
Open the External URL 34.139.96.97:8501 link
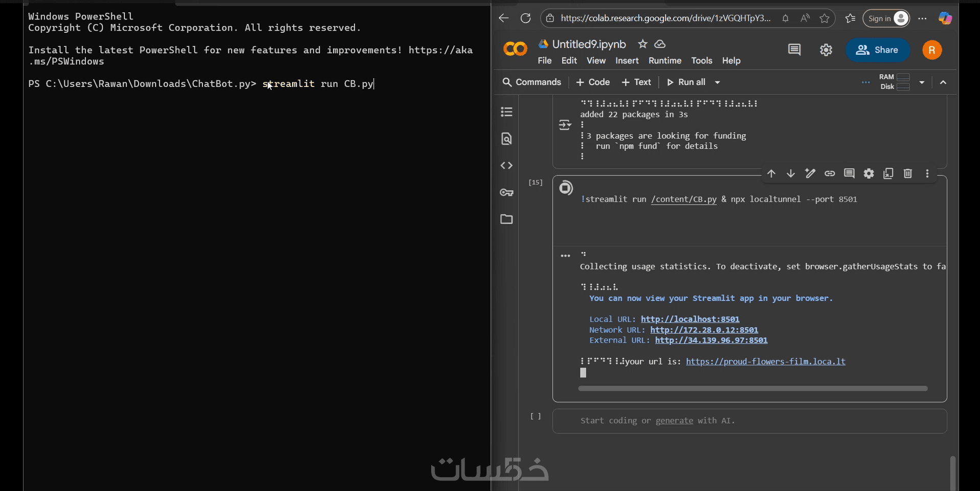(711, 340)
